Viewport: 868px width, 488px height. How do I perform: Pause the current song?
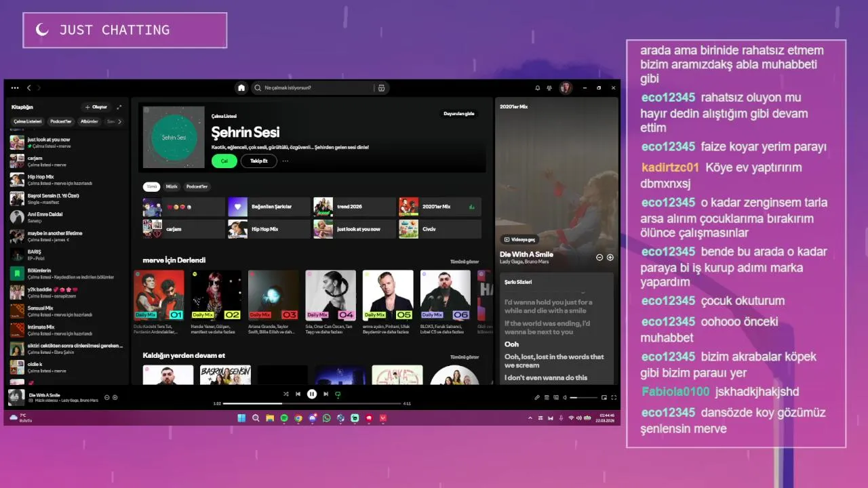(312, 394)
